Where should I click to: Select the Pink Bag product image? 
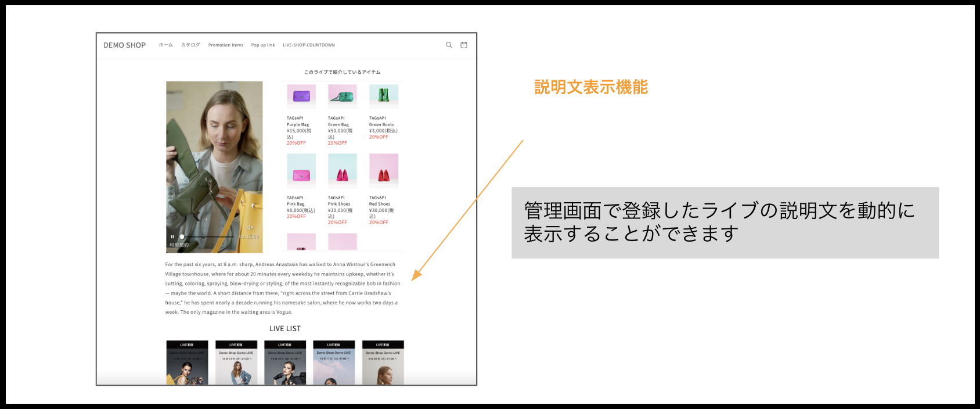(301, 171)
